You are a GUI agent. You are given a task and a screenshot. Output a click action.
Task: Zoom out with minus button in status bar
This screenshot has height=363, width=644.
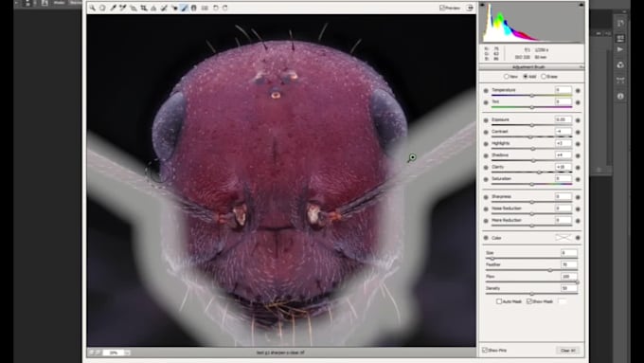click(x=92, y=353)
